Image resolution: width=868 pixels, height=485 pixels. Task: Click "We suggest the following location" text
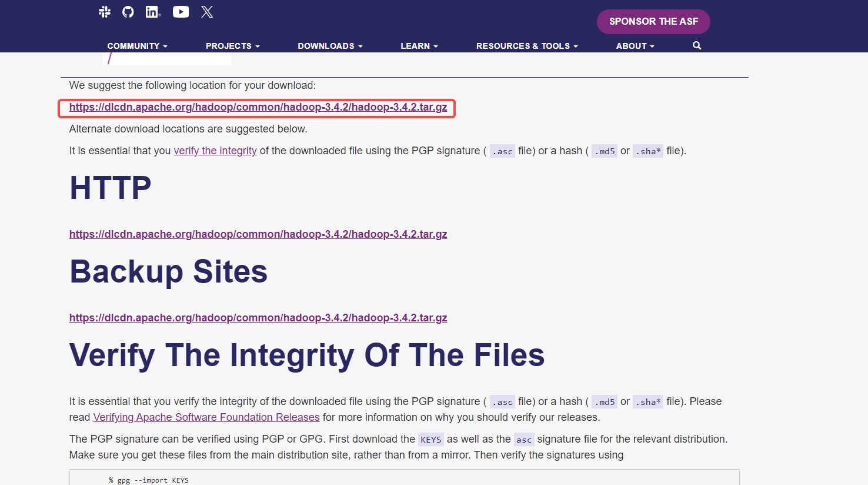pos(192,85)
